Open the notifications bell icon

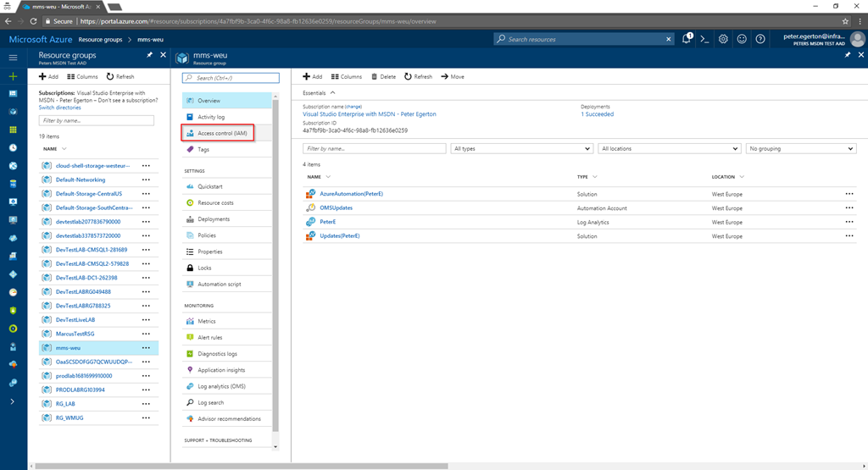(687, 39)
